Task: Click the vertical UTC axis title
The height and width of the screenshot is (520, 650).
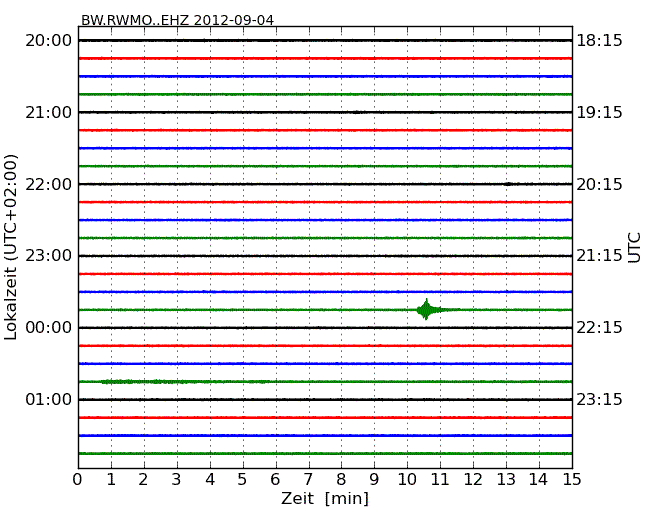Action: click(634, 248)
